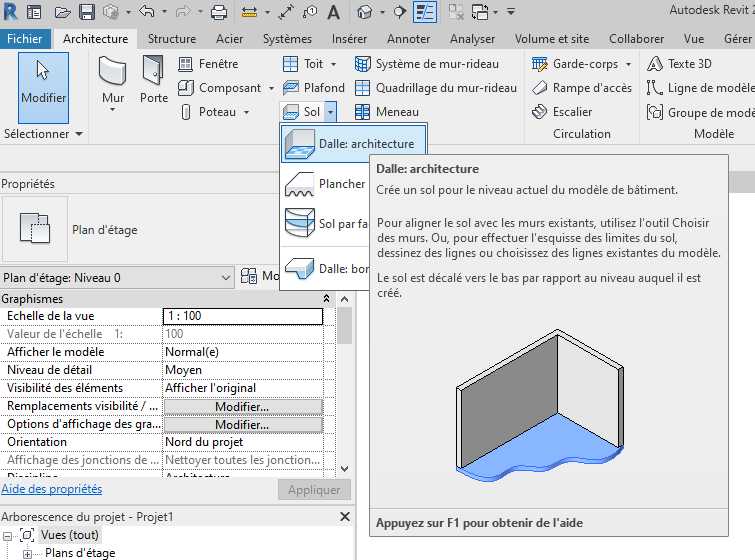Choose Plancher option in Sol dropdown
This screenshot has height=560, width=755.
[325, 184]
